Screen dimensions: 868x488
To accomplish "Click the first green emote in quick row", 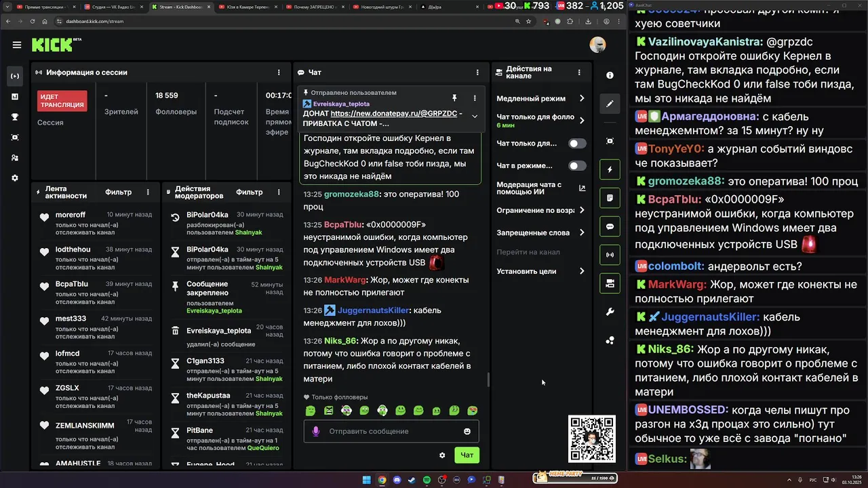I will click(311, 410).
